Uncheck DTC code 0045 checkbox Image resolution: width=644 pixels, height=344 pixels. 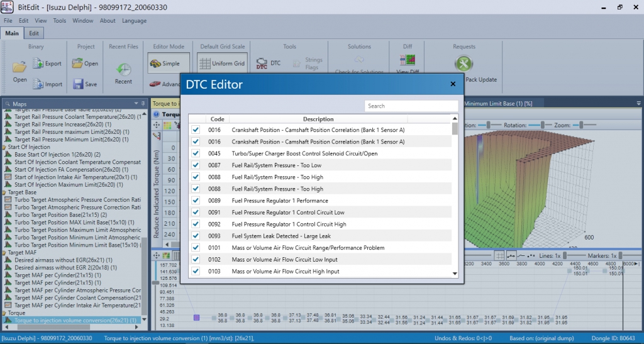coord(196,153)
